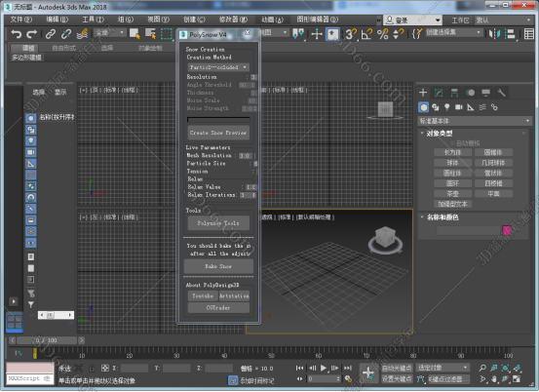Viewport: 539px width, 392px height.
Task: Toggle the Angle Snap icon
Action: (366, 34)
